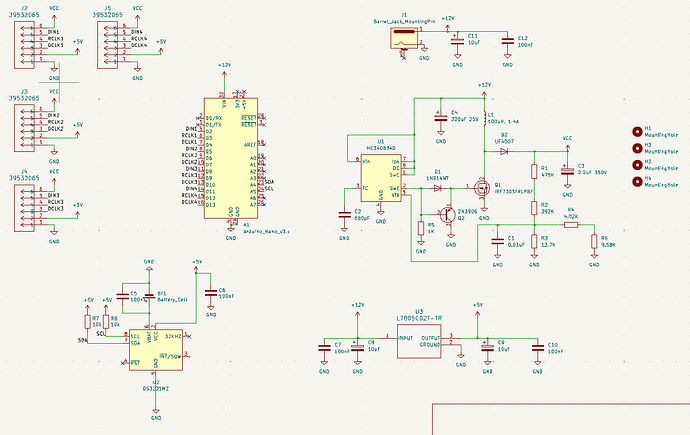The image size is (690, 435).
Task: Click capacitor C3 2.2uF 350V
Action: [567, 172]
